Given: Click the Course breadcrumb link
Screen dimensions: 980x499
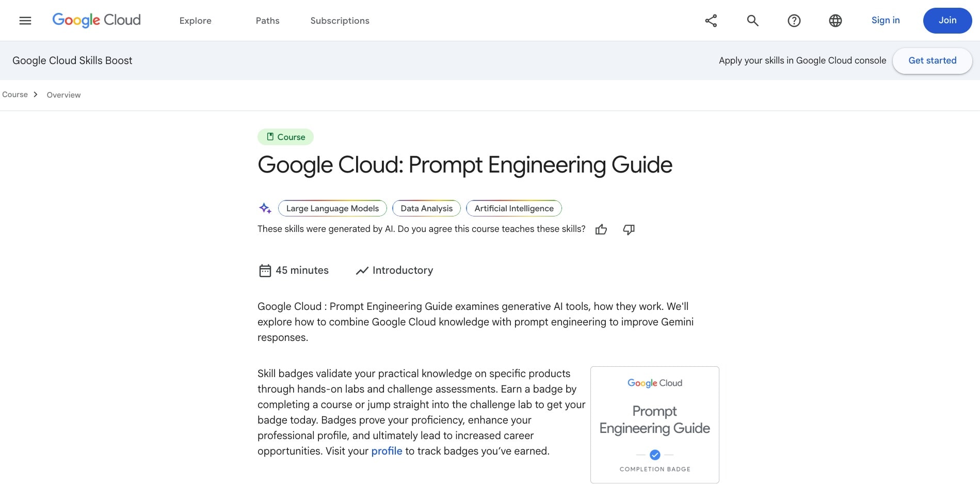Looking at the screenshot, I should click(x=15, y=95).
